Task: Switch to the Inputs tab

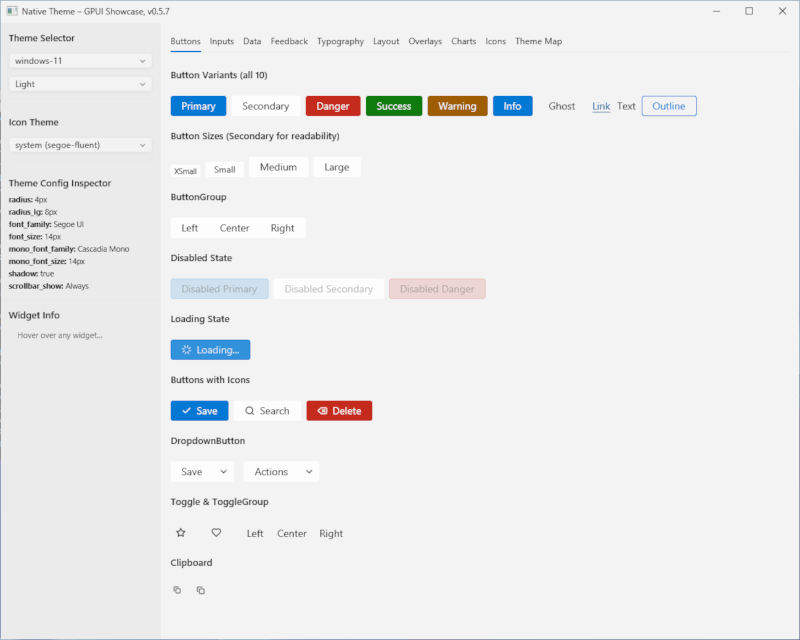Action: [x=221, y=41]
